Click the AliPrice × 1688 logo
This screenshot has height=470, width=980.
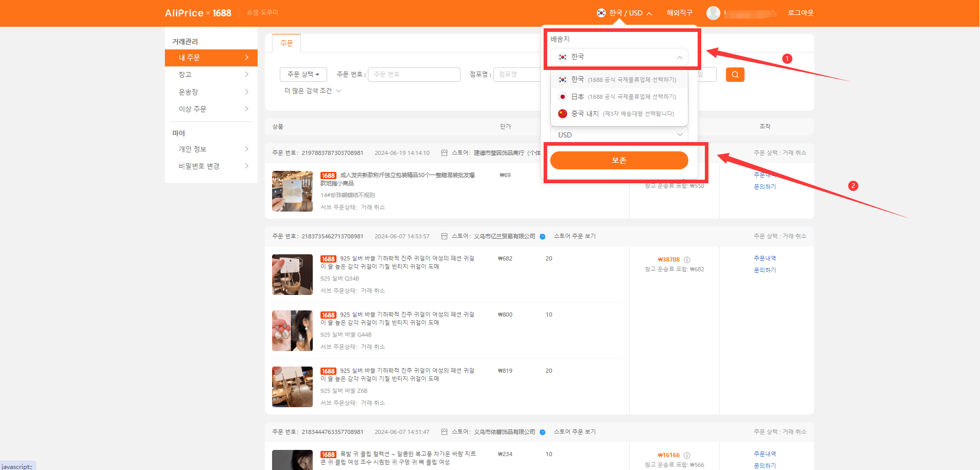pyautogui.click(x=198, y=13)
